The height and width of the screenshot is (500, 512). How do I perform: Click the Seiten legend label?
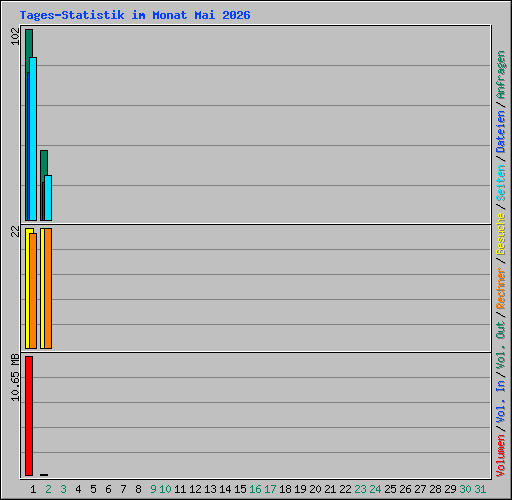[501, 183]
